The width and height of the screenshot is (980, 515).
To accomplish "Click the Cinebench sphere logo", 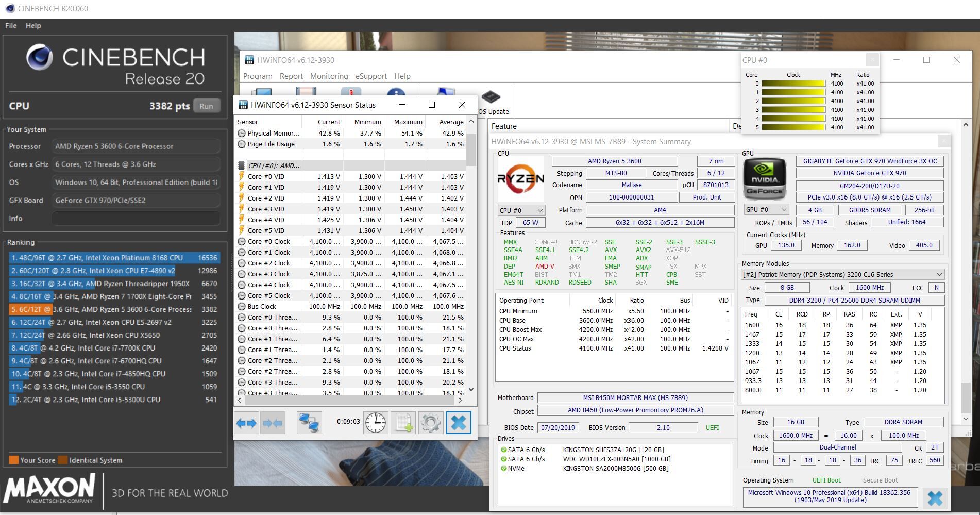I will click(x=40, y=57).
